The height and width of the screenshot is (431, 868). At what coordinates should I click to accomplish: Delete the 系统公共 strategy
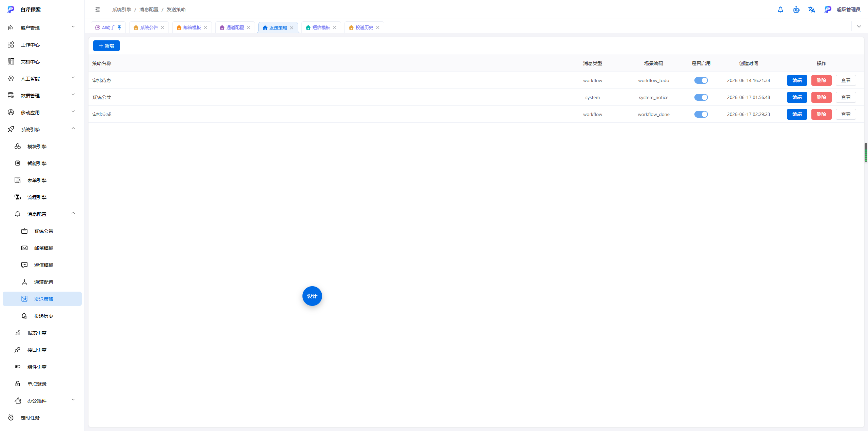point(821,97)
